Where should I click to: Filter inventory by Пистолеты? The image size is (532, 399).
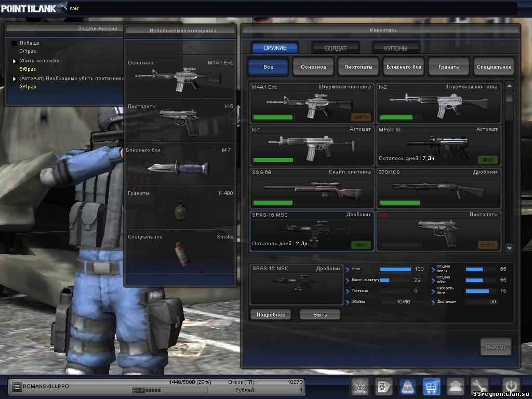pyautogui.click(x=358, y=66)
